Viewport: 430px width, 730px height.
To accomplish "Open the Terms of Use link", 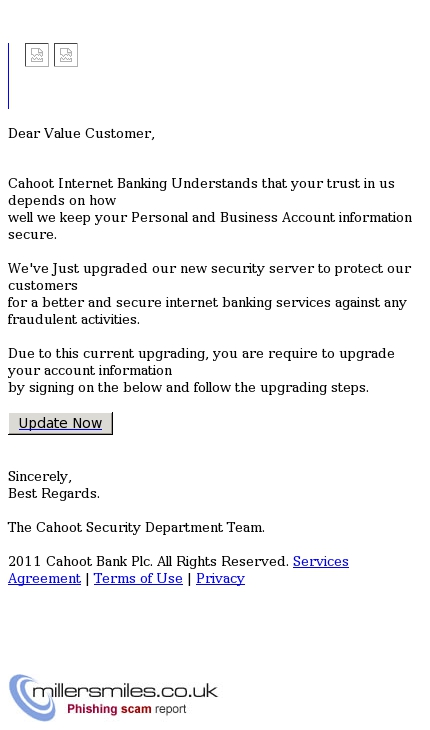I will 138,578.
